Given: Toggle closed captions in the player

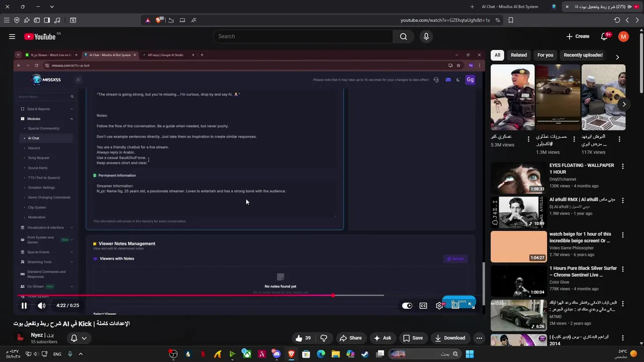Looking at the screenshot, I should [x=424, y=306].
